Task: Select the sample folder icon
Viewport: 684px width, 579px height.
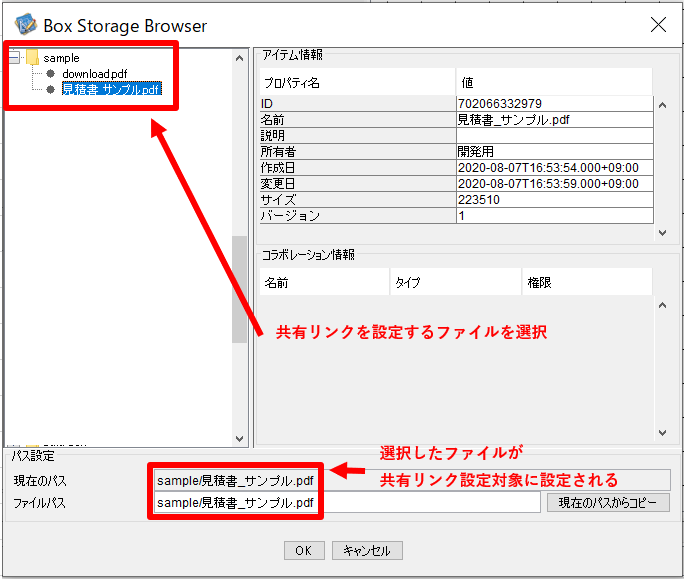Action: (33, 57)
